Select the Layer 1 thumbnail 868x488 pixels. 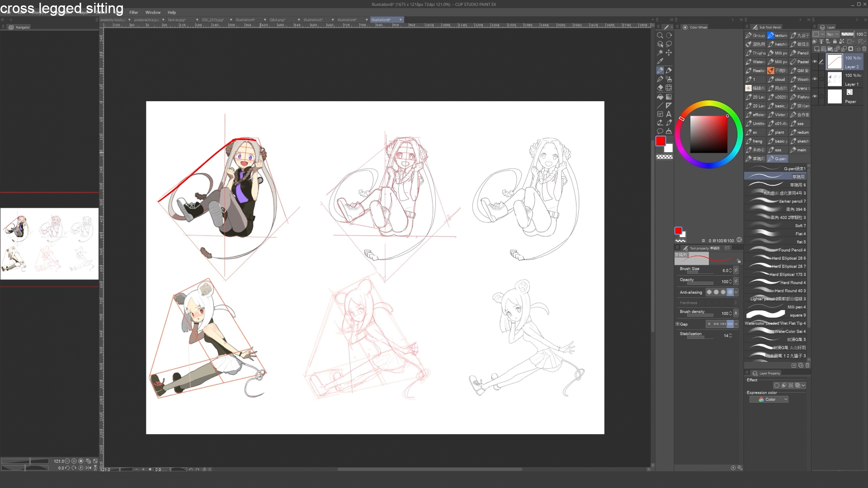(x=835, y=79)
